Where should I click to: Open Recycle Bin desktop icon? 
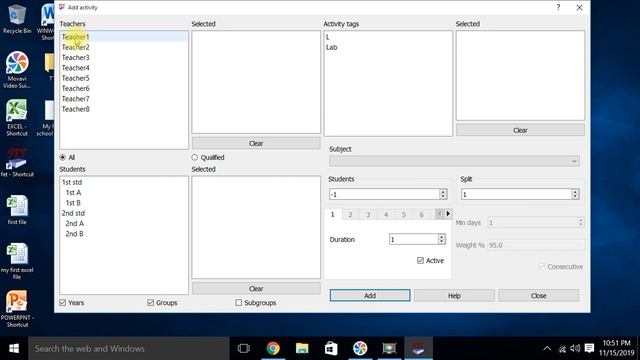[17, 18]
